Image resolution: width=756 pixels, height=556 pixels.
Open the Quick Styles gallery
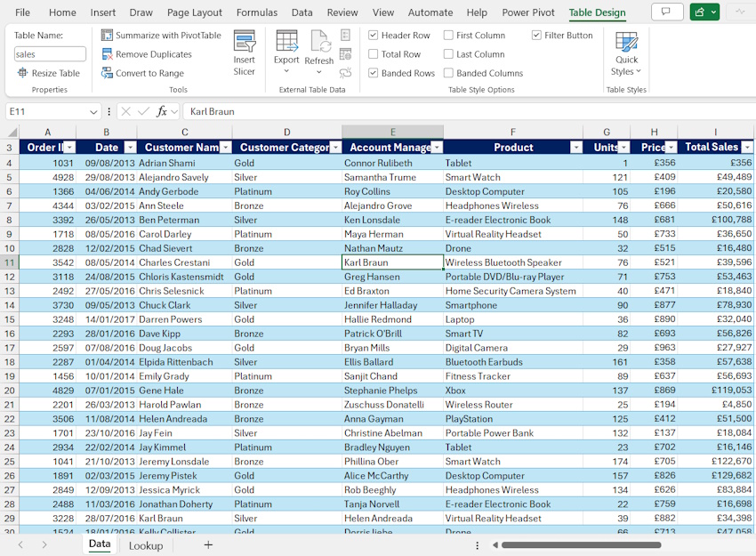tap(626, 53)
